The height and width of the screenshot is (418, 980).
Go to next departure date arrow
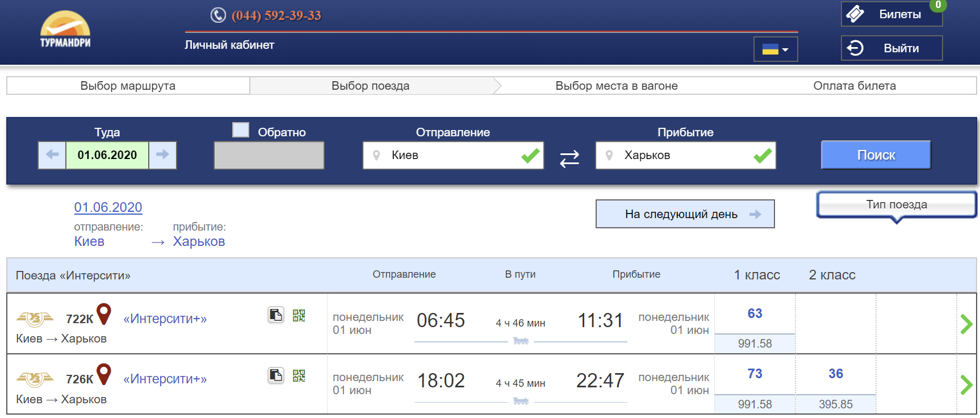(x=162, y=155)
